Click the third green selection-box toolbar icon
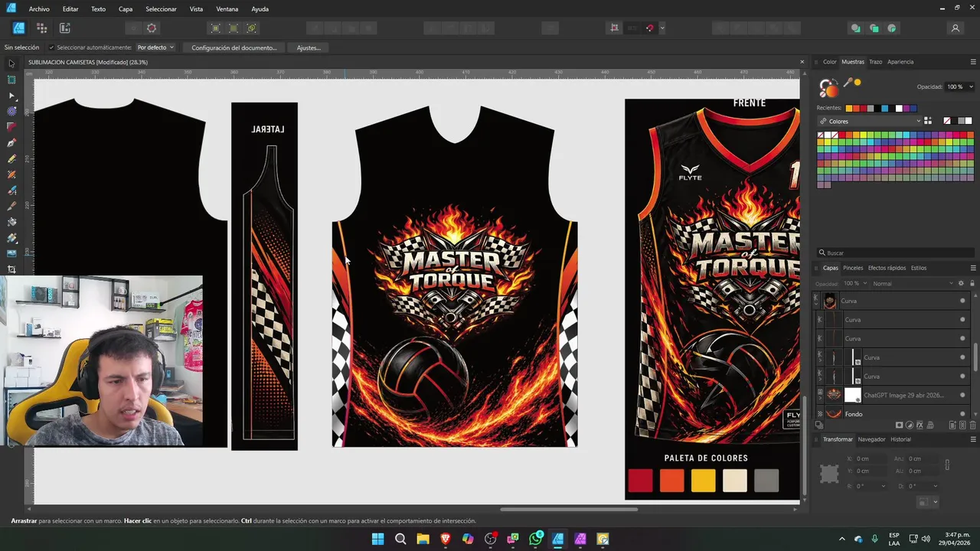Image resolution: width=980 pixels, height=551 pixels. point(252,28)
